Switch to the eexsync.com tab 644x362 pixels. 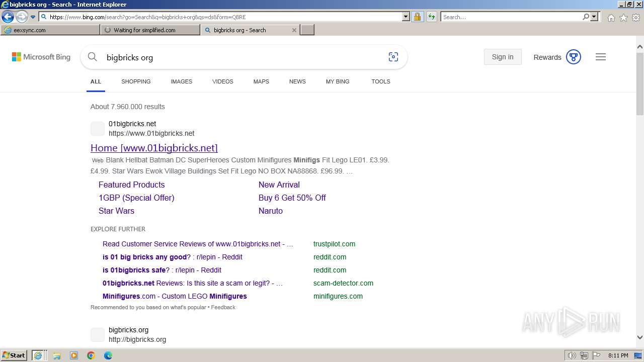pos(50,30)
